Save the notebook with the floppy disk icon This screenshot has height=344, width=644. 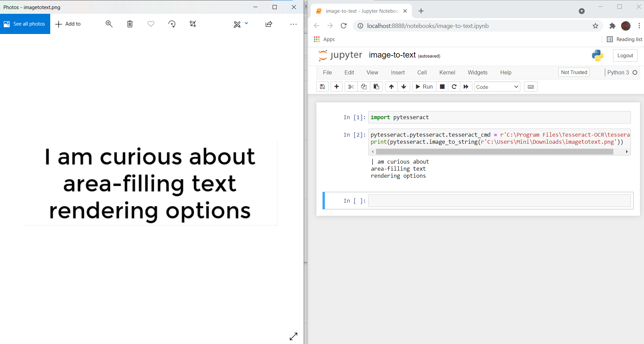coord(323,87)
